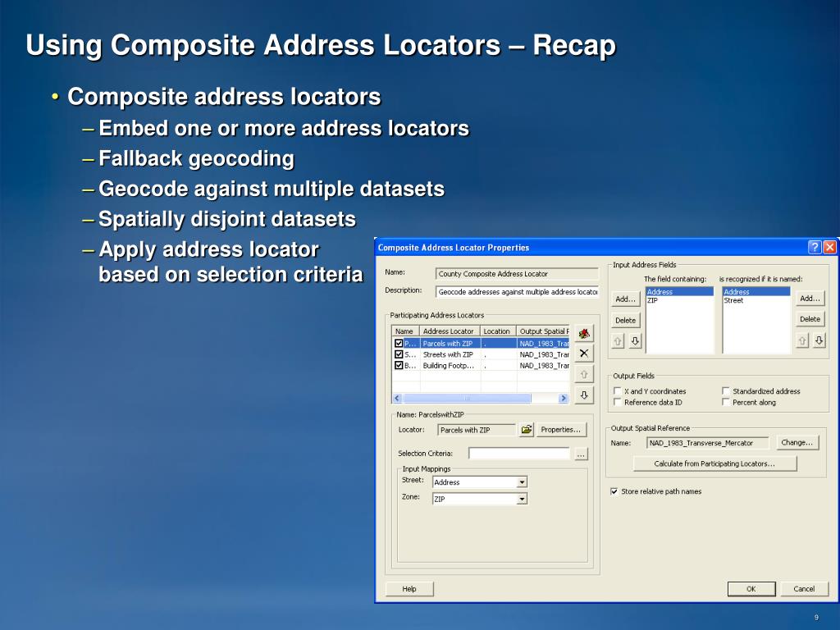Click into the Selection Criteria text field

[x=518, y=454]
